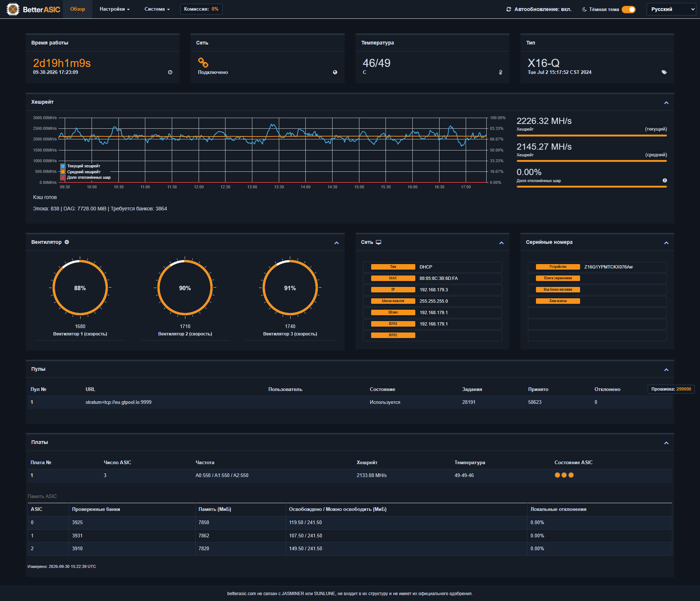Click the second ASIC status dot
This screenshot has height=601, width=700.
click(564, 475)
